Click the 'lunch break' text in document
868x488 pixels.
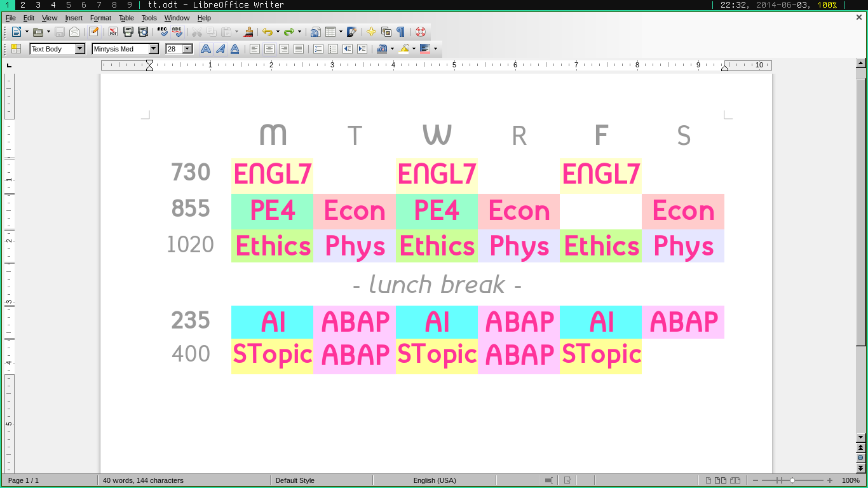point(437,285)
